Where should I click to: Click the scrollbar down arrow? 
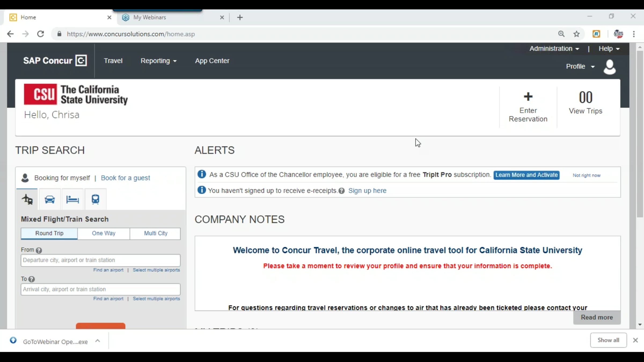tap(640, 325)
